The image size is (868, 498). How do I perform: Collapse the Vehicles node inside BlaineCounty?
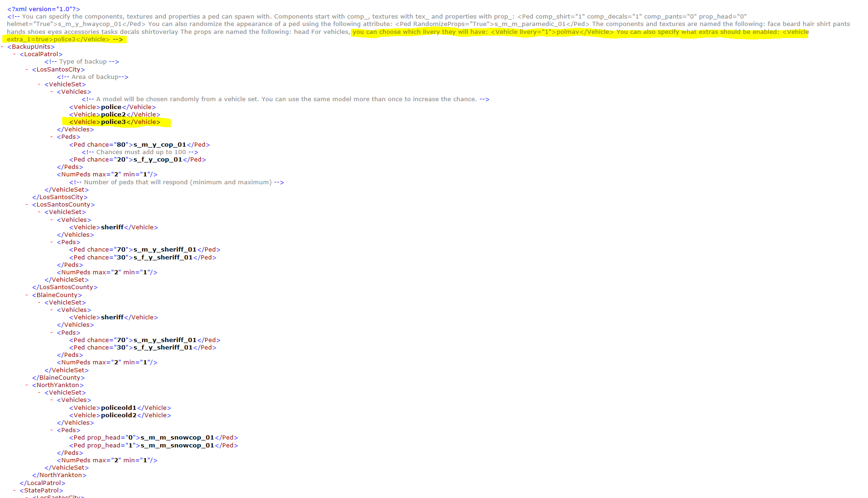(52, 310)
